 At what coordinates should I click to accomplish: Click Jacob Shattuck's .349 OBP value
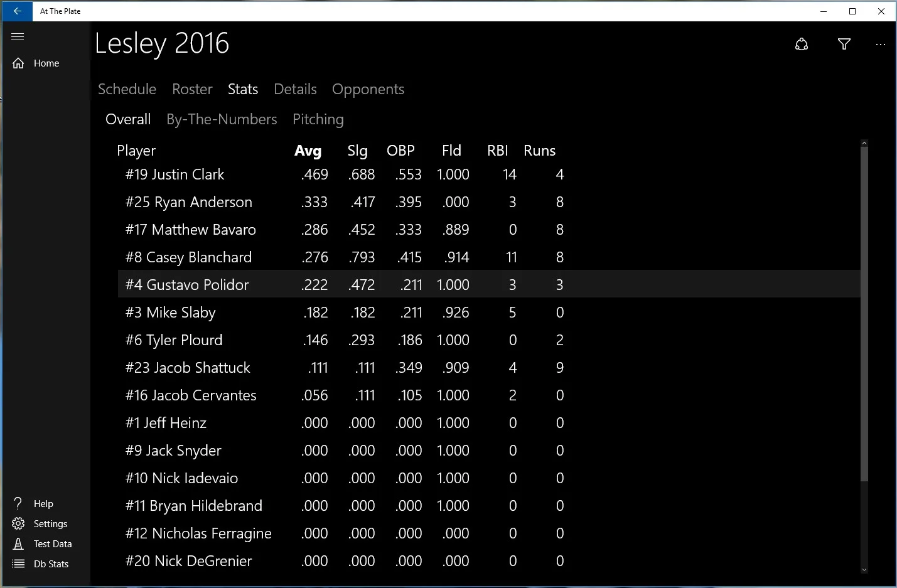tap(409, 368)
